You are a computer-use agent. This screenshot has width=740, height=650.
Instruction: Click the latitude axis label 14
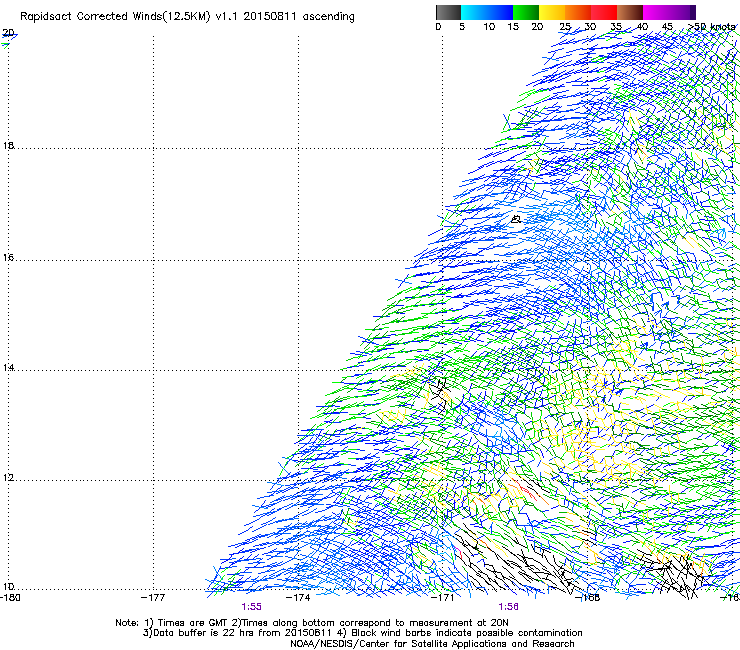click(8, 367)
